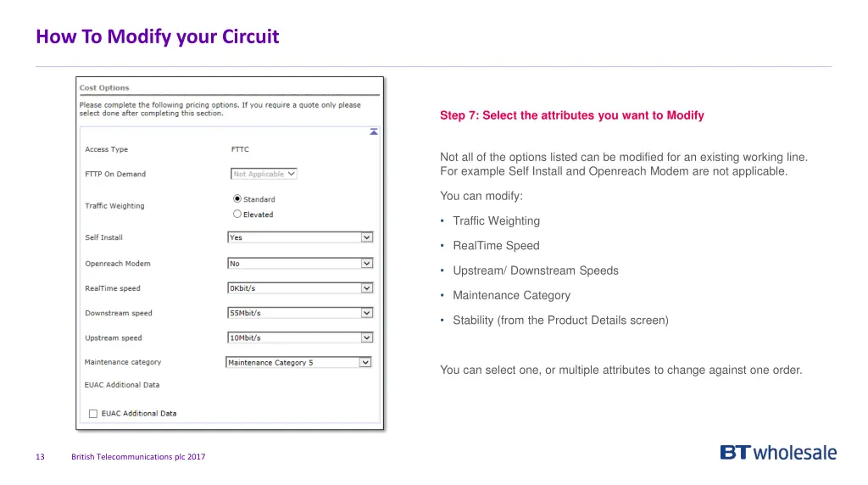Click the slide title How To Modify your Circuit
Viewport: 868px width, 485px height.
(x=157, y=37)
